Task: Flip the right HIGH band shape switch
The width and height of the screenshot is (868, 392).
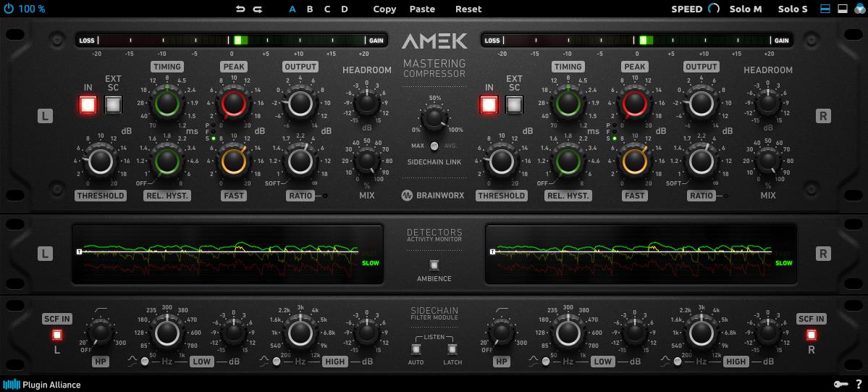Action: pyautogui.click(x=678, y=362)
